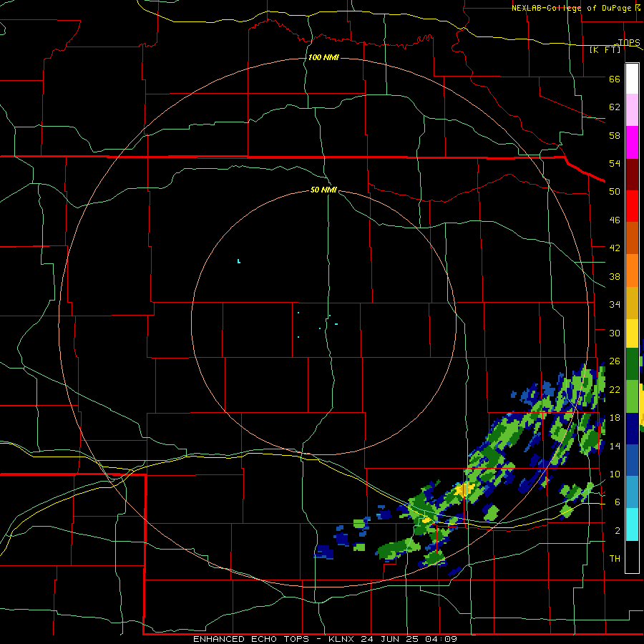Select the dark green 26 kft legend swatch
The image size is (644, 644).
point(632,364)
